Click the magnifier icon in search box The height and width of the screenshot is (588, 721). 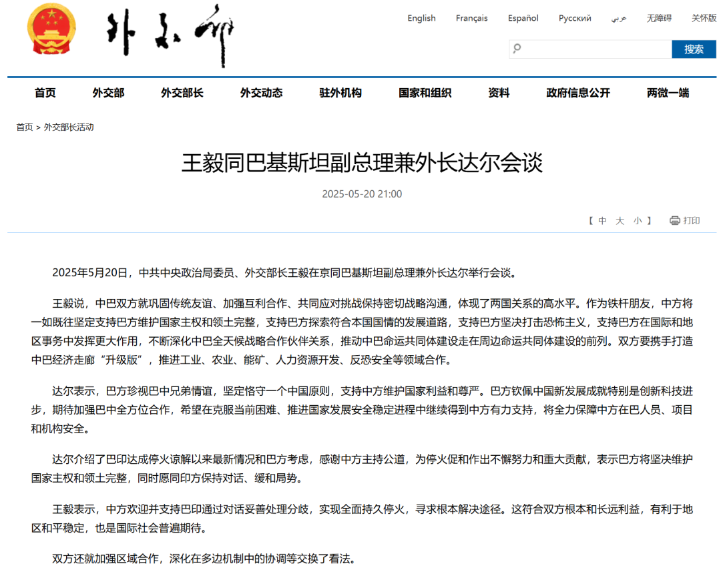(517, 49)
